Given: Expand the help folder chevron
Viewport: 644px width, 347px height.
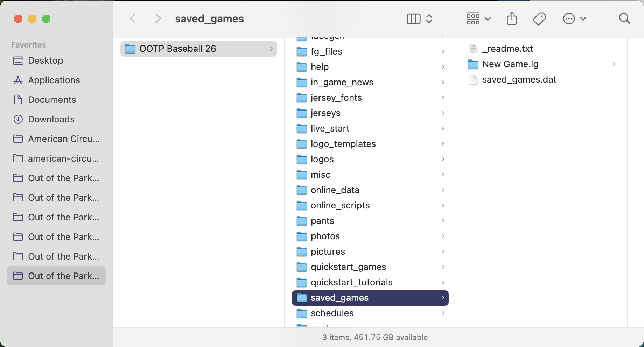Looking at the screenshot, I should click(443, 67).
